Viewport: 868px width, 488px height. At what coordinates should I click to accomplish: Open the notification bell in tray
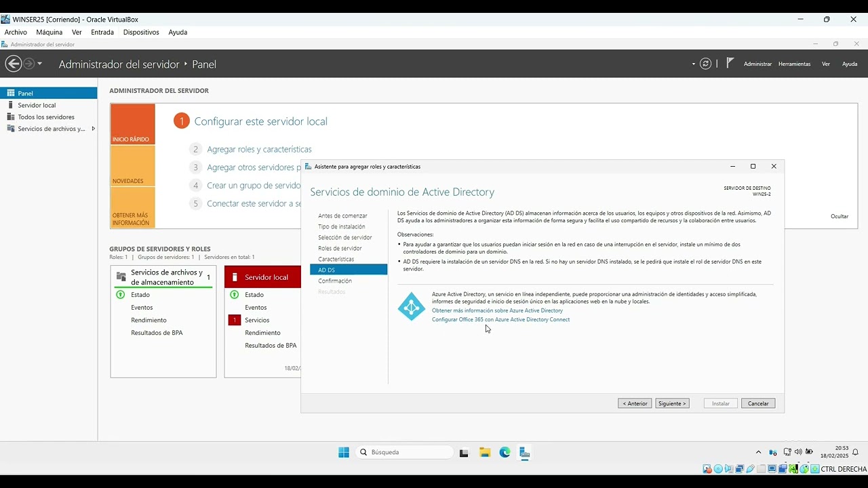855,452
